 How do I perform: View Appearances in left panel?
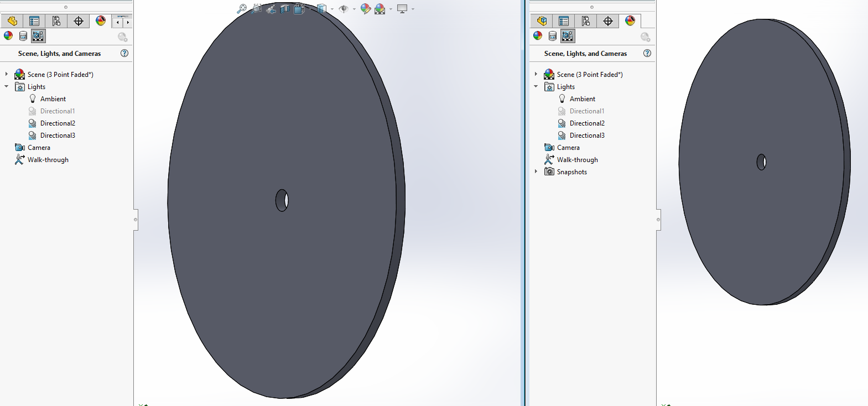(x=8, y=36)
